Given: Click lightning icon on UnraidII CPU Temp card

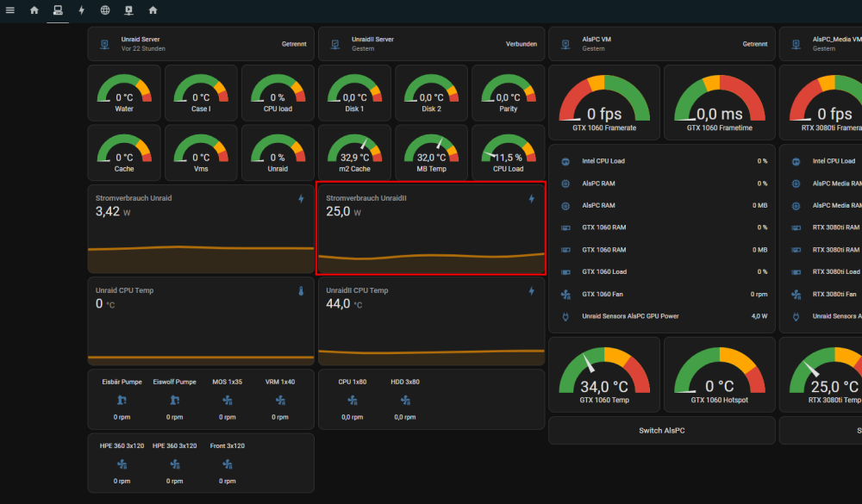Looking at the screenshot, I should coord(531,291).
